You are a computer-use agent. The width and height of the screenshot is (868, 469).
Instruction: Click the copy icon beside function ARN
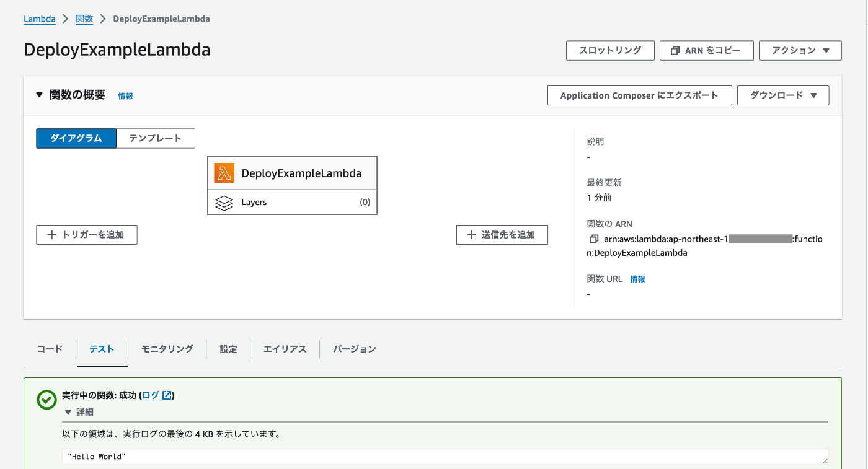click(593, 239)
